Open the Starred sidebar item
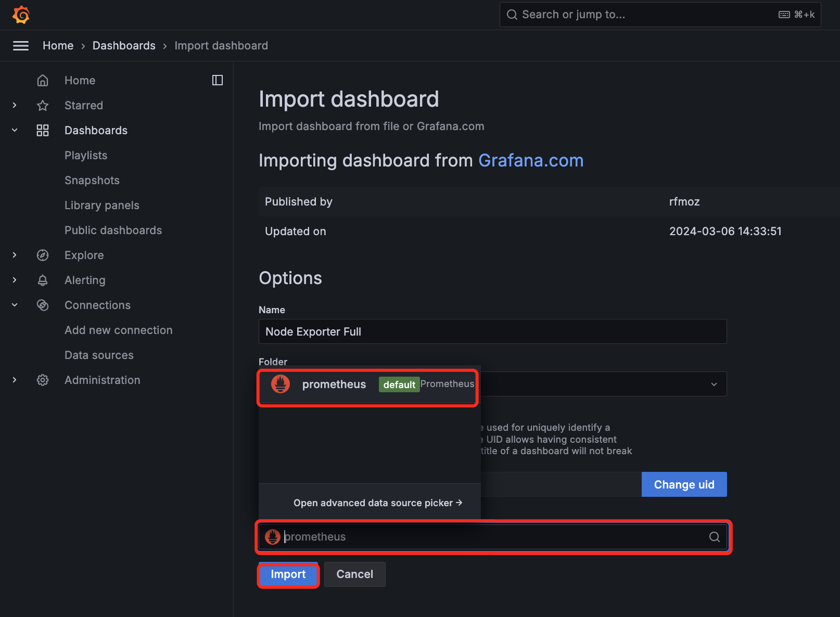Viewport: 840px width, 617px height. tap(84, 105)
